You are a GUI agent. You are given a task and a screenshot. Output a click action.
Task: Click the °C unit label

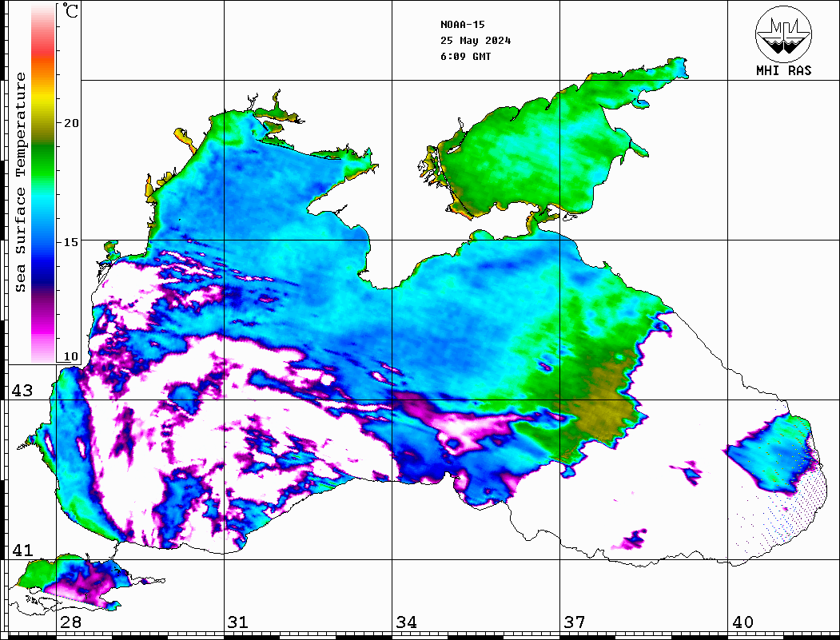point(70,10)
